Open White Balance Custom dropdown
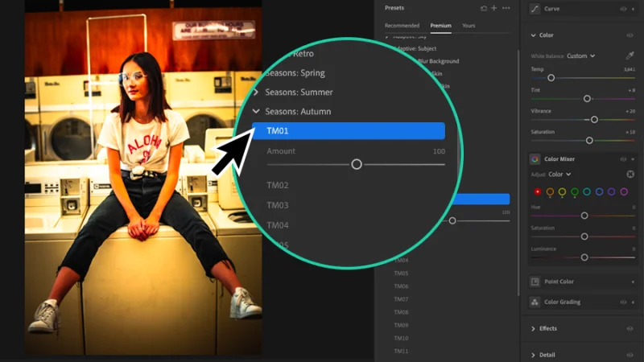Viewport: 644px width, 362px height. tap(580, 56)
